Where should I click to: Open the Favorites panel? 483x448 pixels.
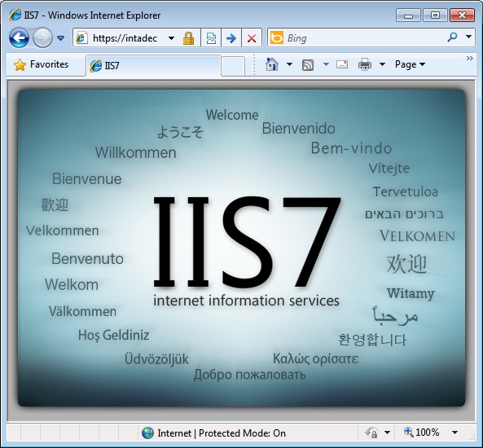(42, 64)
